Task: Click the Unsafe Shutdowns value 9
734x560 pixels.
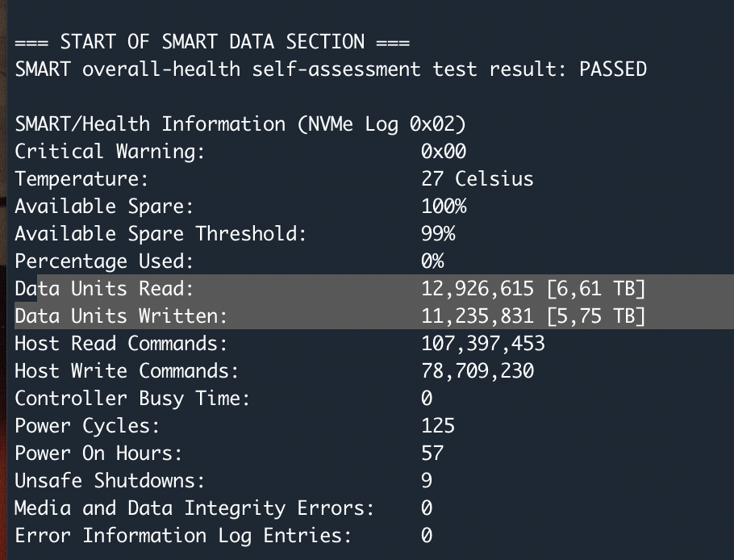Action: click(427, 480)
